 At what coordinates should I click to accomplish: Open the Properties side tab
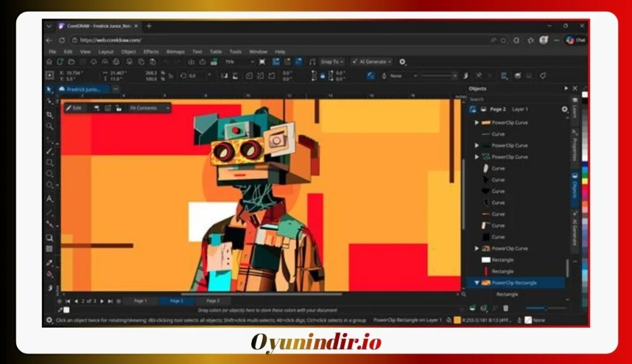coord(575,145)
